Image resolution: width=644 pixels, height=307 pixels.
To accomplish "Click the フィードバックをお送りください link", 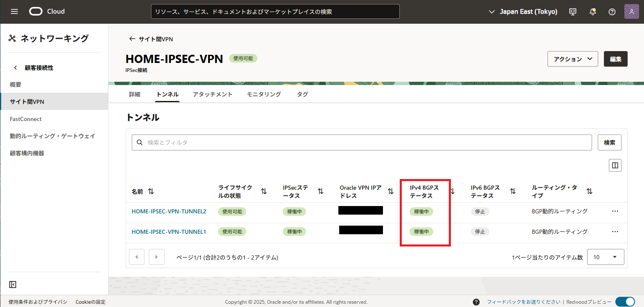I will pyautogui.click(x=524, y=302).
